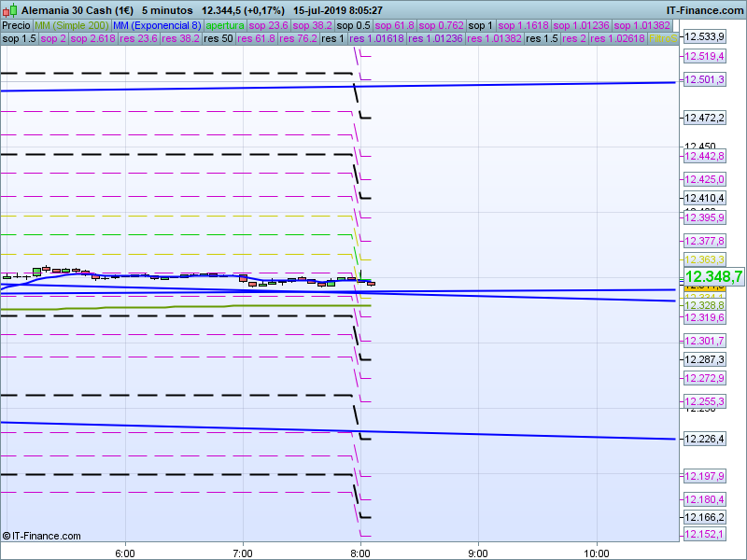Click the current price tag 12.348,7
The image size is (747, 560).
tap(713, 276)
